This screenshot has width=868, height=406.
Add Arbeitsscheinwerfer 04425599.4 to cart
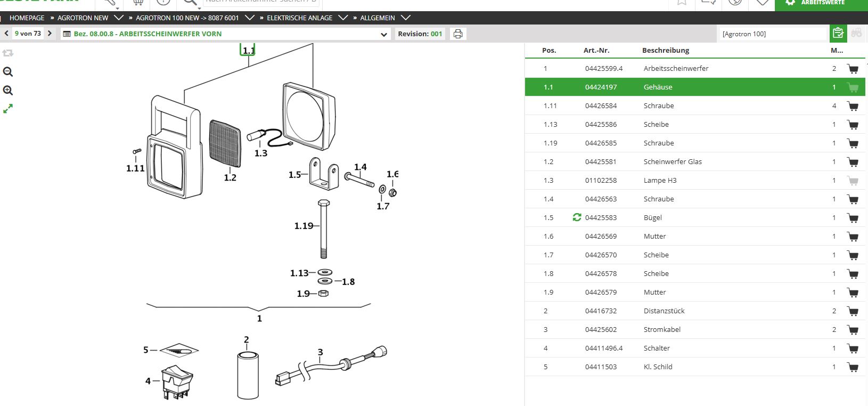(853, 69)
